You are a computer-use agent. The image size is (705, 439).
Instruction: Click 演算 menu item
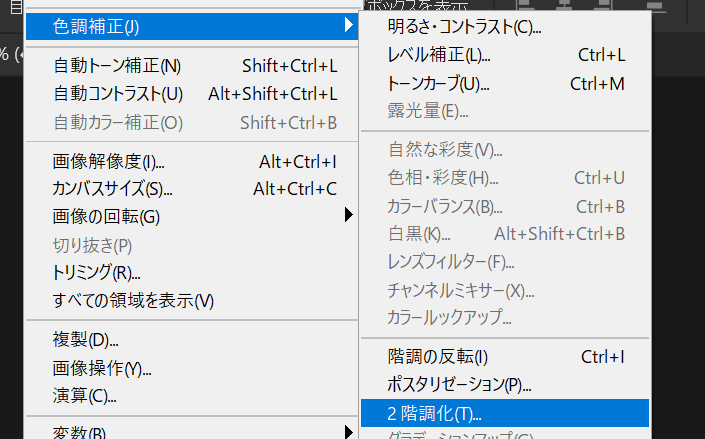(x=84, y=396)
